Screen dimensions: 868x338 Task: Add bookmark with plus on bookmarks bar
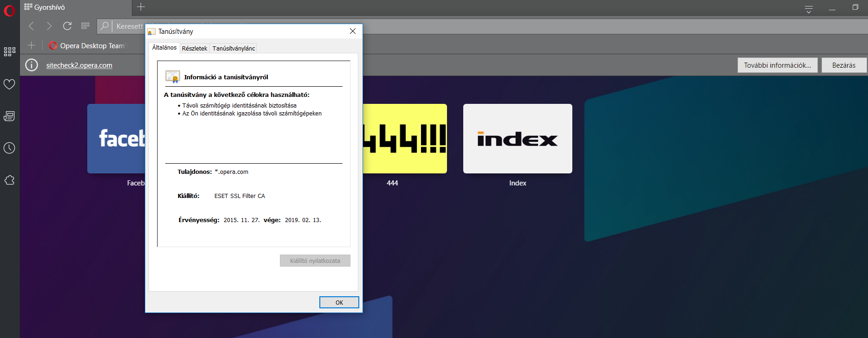pos(32,45)
